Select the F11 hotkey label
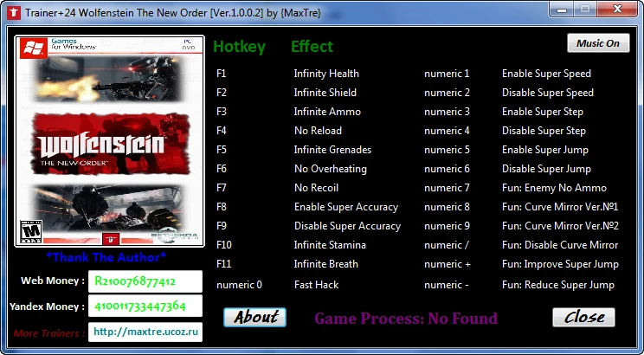 (224, 264)
